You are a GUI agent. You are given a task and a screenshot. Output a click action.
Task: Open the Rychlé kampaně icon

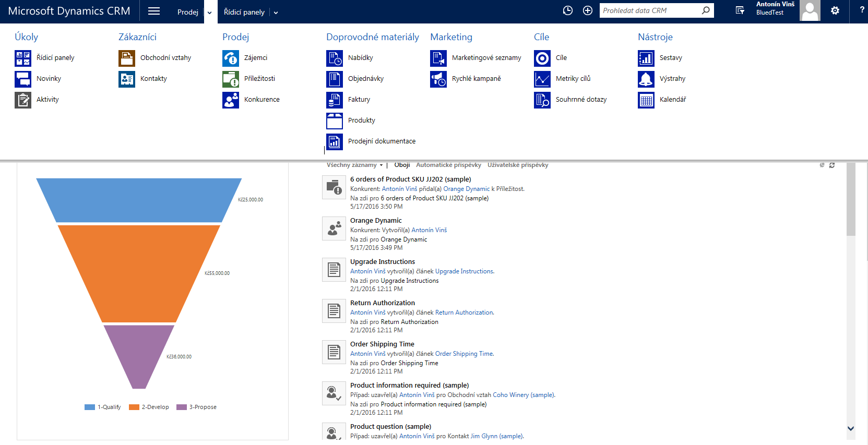point(438,79)
